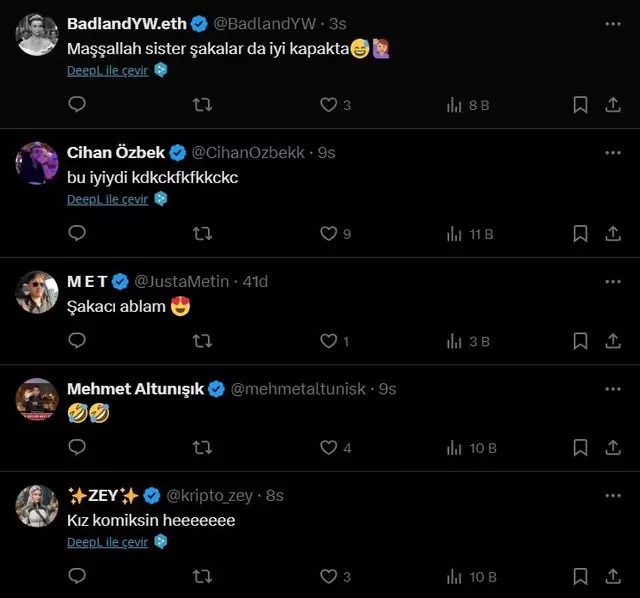This screenshot has height=598, width=640.
Task: Translate the ZEY tweet with DeepL
Action: [x=108, y=542]
